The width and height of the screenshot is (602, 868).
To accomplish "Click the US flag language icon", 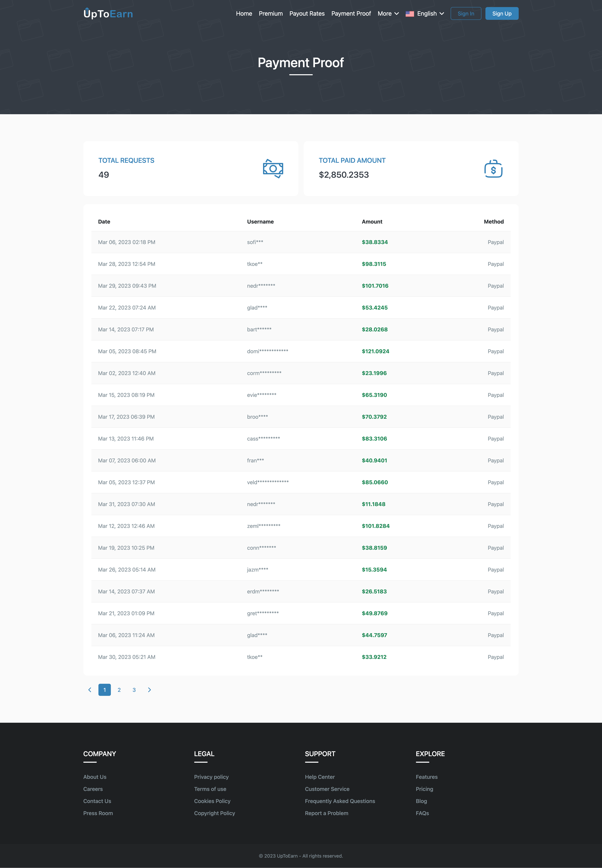I will [410, 14].
